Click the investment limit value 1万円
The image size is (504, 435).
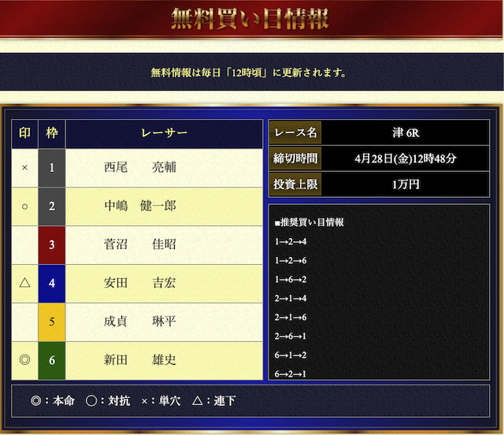pos(406,184)
